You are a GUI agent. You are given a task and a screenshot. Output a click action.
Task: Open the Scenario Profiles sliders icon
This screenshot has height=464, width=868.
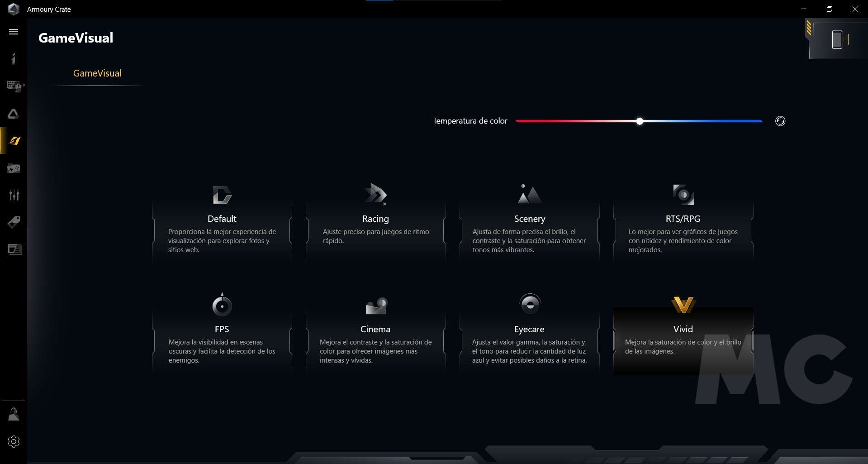click(x=14, y=195)
